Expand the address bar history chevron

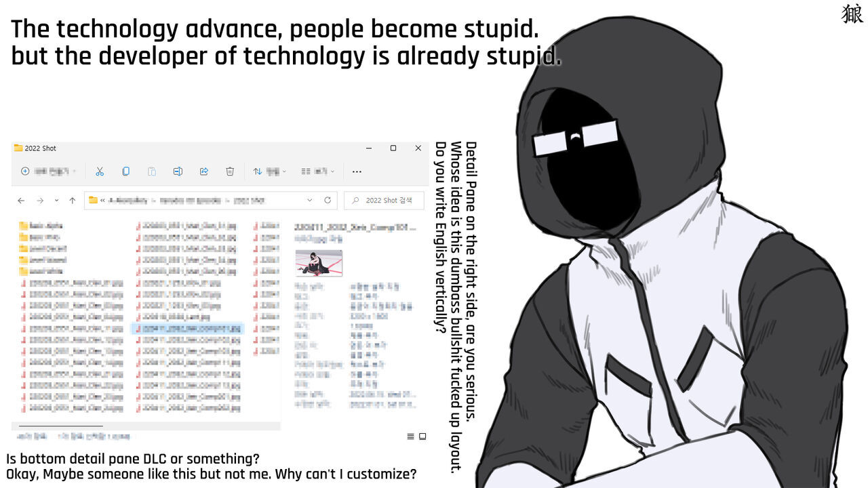(x=310, y=201)
